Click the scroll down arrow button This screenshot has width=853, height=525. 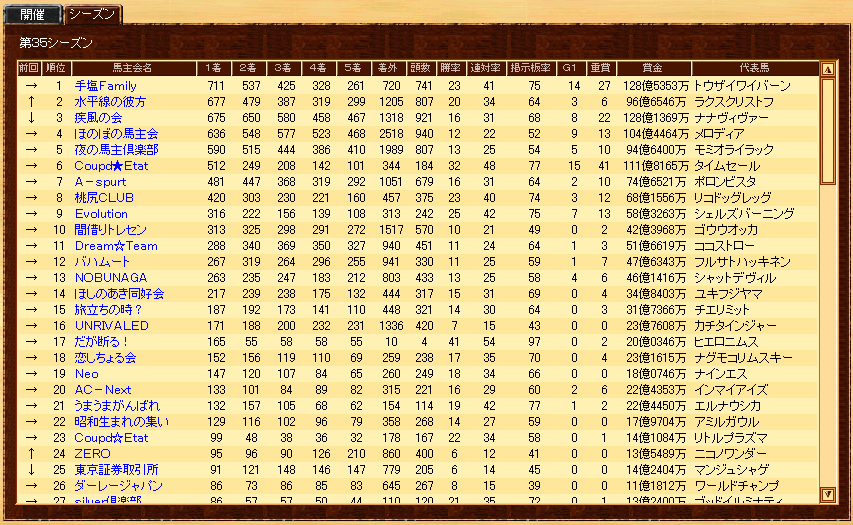tap(827, 493)
